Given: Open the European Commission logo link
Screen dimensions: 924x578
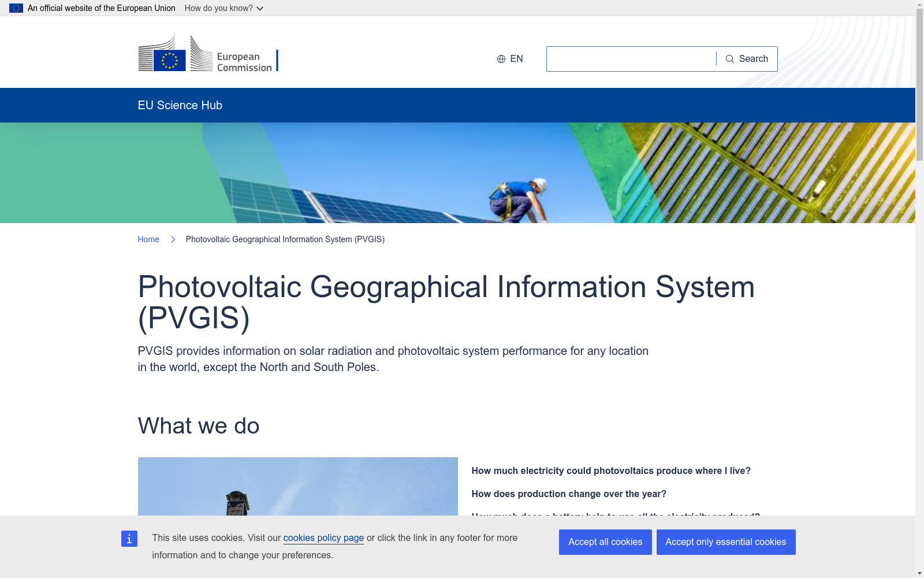Looking at the screenshot, I should [x=208, y=53].
